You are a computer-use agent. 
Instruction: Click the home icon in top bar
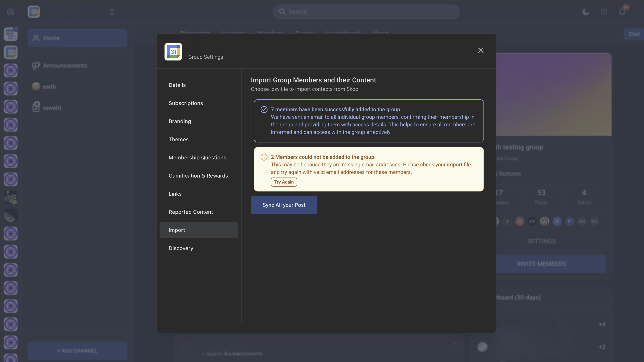[10, 12]
